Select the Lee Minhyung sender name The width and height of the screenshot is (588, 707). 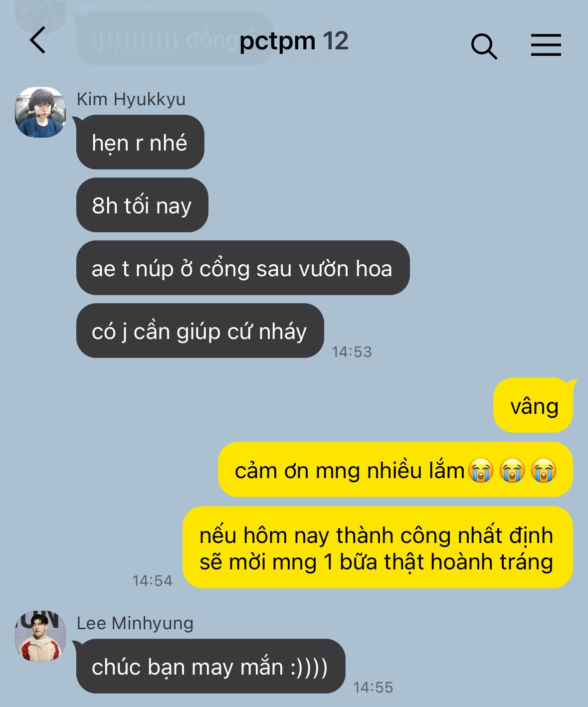135,623
